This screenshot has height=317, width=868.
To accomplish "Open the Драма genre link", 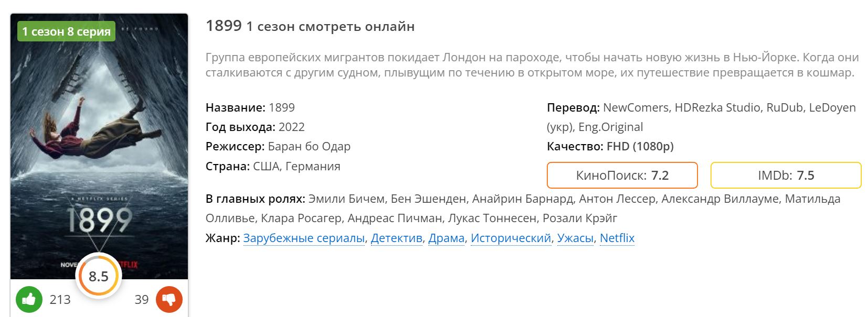I will pos(447,238).
